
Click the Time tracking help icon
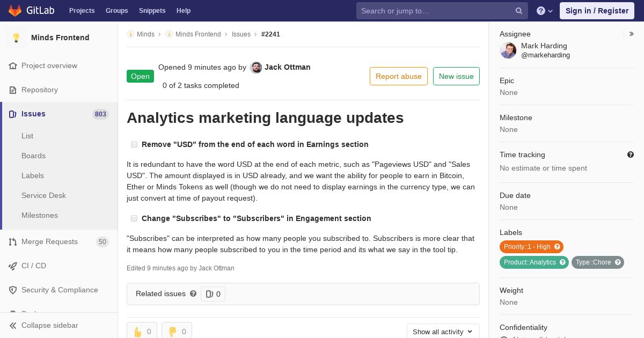tap(631, 155)
